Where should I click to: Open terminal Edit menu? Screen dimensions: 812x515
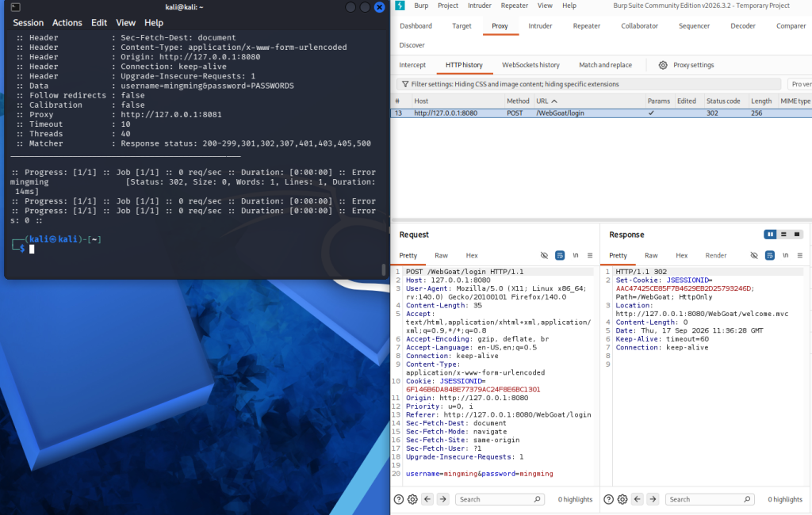pos(99,23)
